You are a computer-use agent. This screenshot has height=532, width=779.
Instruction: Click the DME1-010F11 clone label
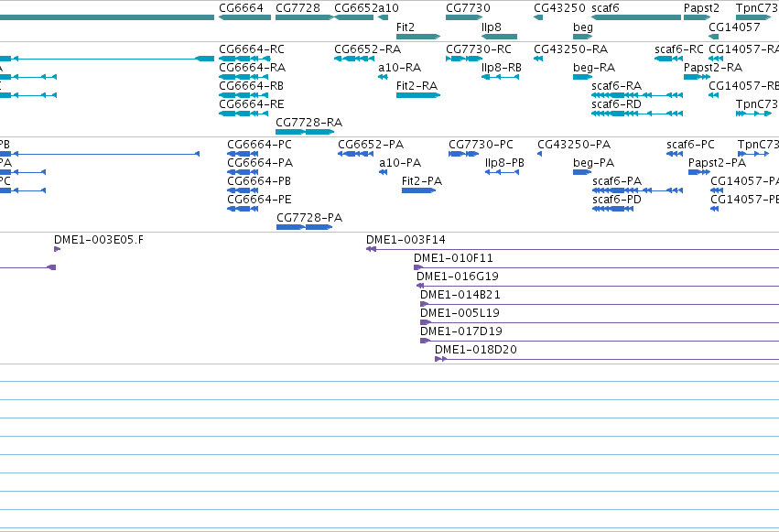point(453,258)
